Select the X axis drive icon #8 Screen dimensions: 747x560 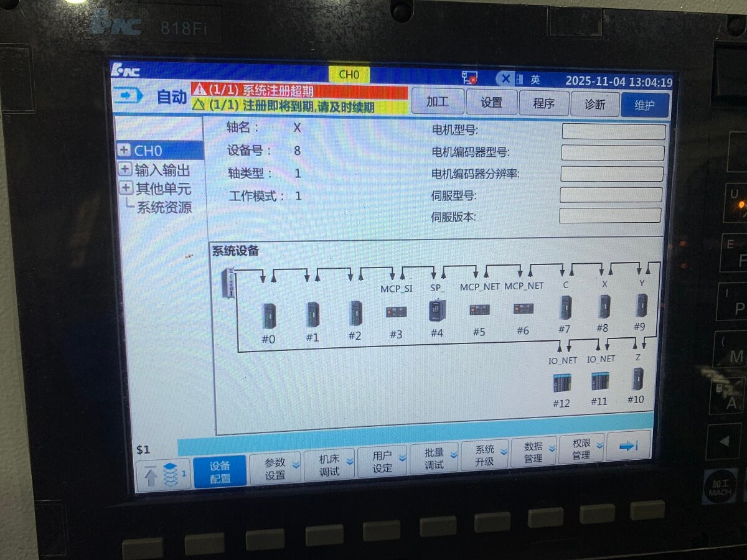(604, 307)
